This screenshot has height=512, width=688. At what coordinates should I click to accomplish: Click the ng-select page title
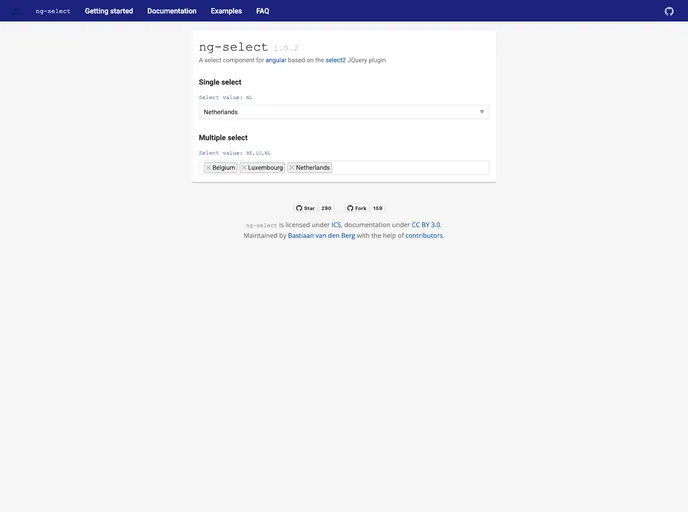coord(233,47)
